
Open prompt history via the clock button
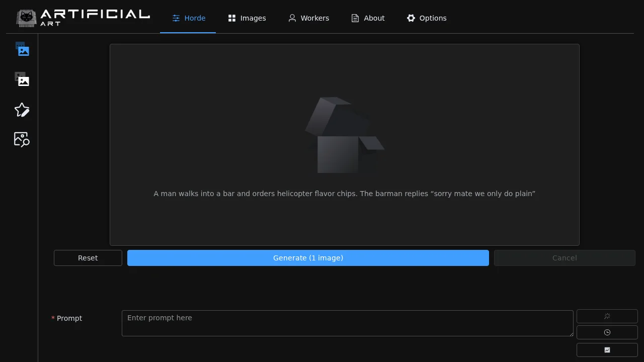click(x=607, y=332)
